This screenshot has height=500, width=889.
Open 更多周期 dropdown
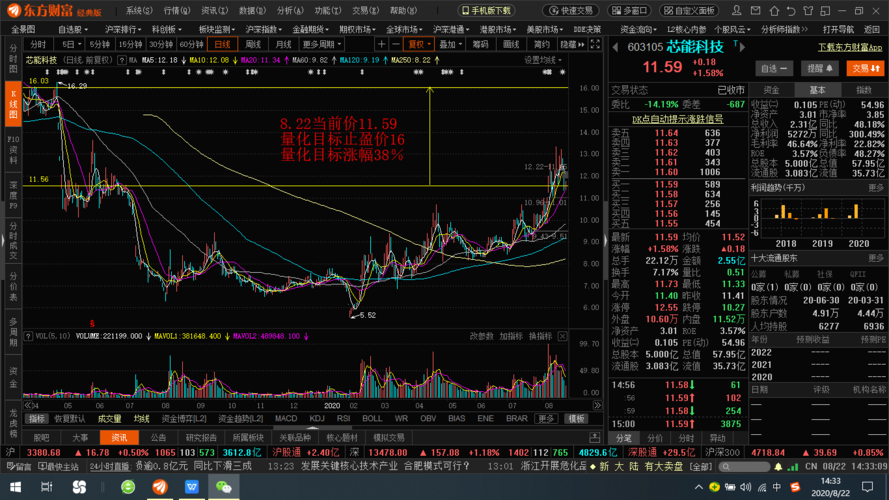(x=322, y=44)
